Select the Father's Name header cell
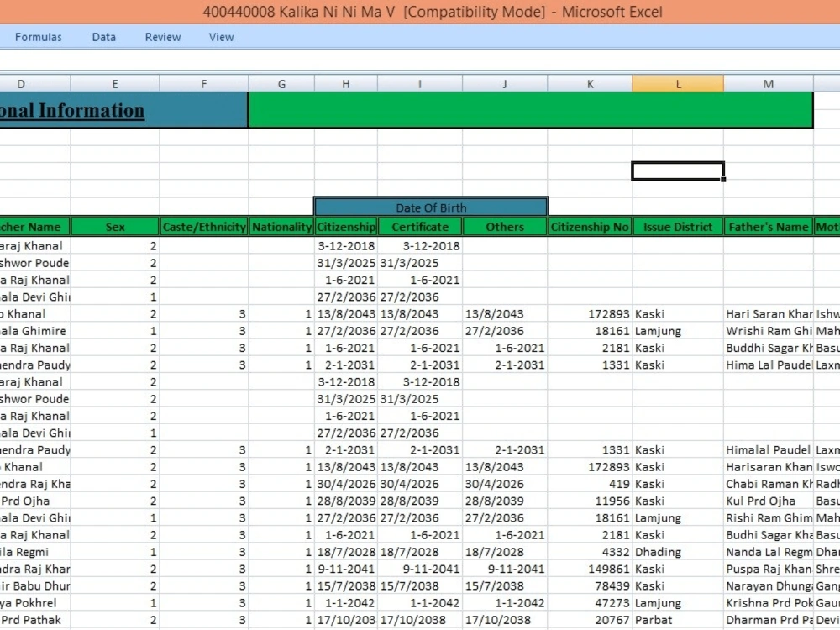Image resolution: width=840 pixels, height=630 pixels. (x=768, y=227)
